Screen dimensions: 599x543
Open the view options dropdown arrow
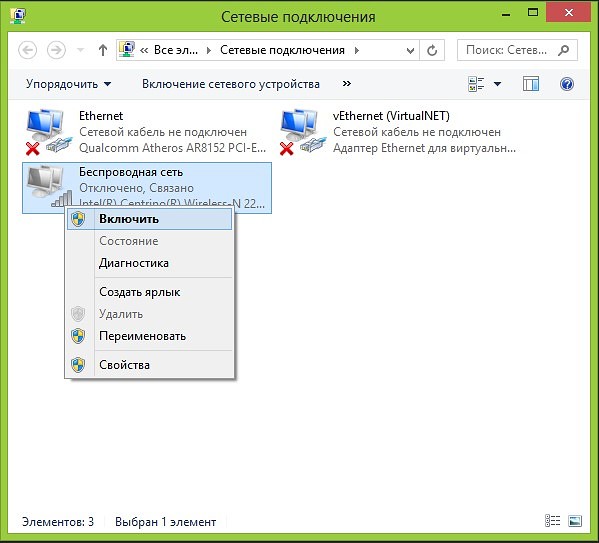pos(497,84)
